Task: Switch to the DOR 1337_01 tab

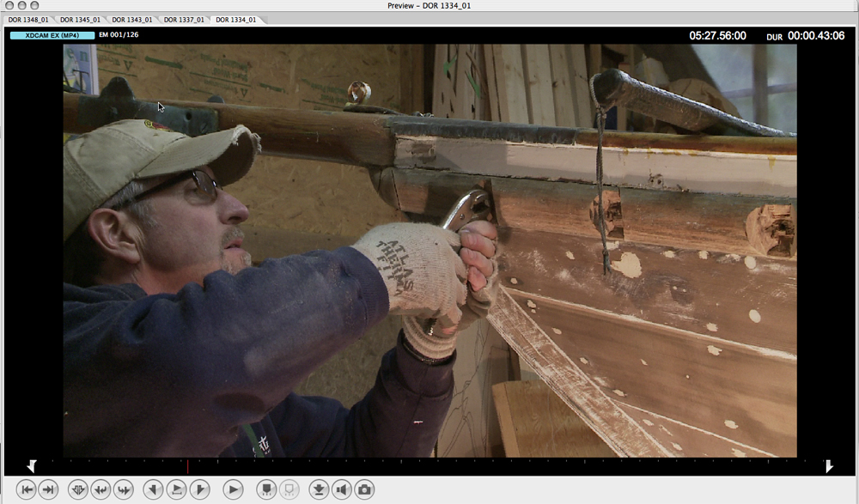Action: (184, 19)
